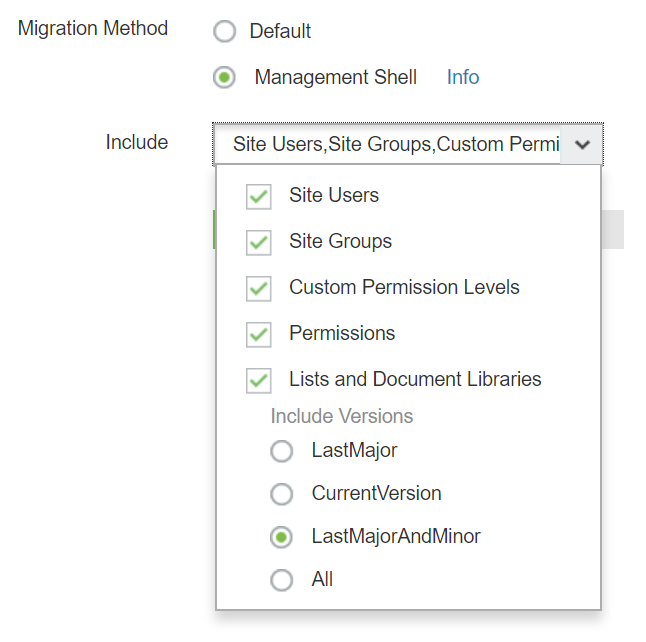Click the 'Custom Permission Levels' option label text

pos(404,287)
